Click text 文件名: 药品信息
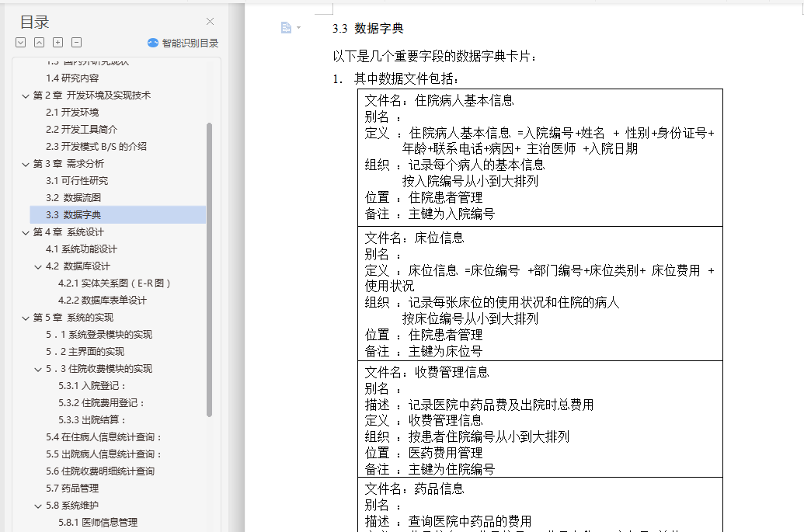The width and height of the screenshot is (804, 532). click(414, 489)
